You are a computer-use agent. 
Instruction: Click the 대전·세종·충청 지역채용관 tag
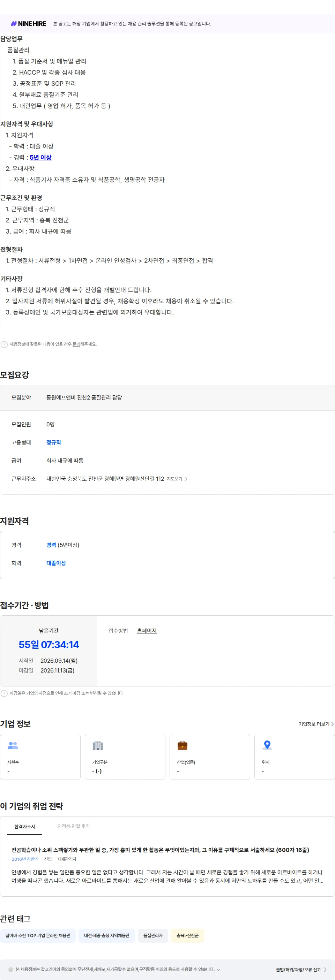click(x=106, y=935)
